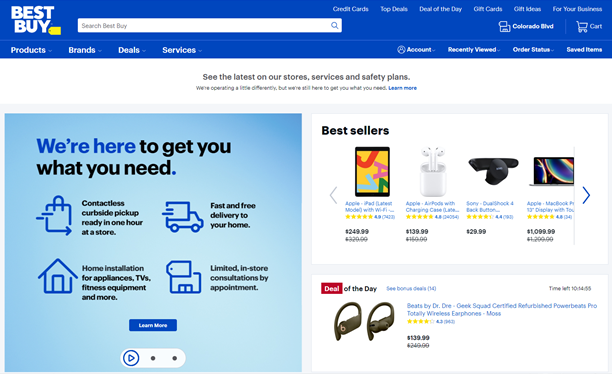This screenshot has height=374, width=612.
Task: Open the Powerbeats Pro earphones image
Action: click(x=364, y=321)
